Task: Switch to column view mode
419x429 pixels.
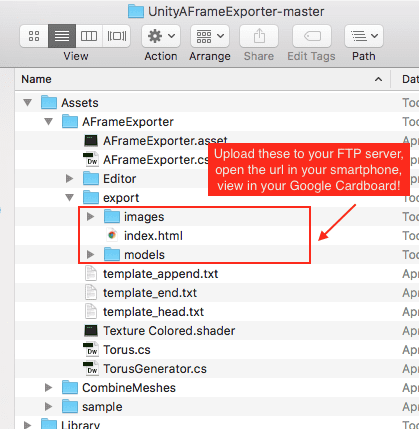Action: [x=89, y=36]
